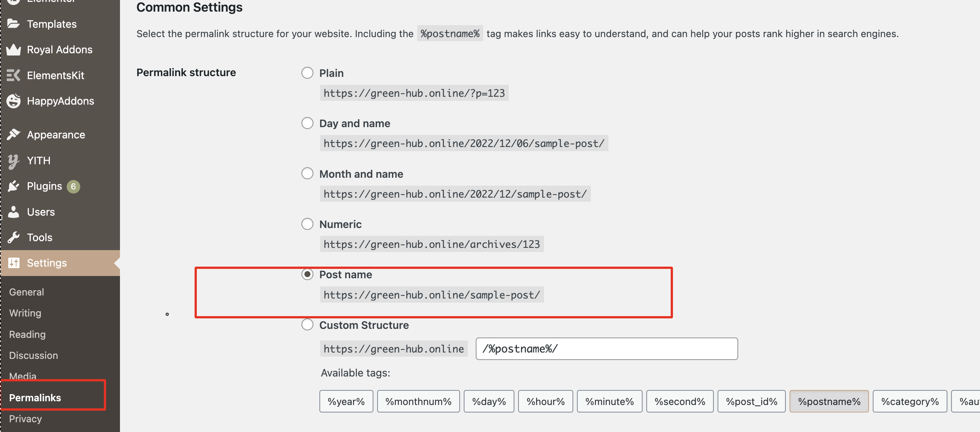Click the Common Settings heading
Screen dimensions: 980x432
pos(189,7)
